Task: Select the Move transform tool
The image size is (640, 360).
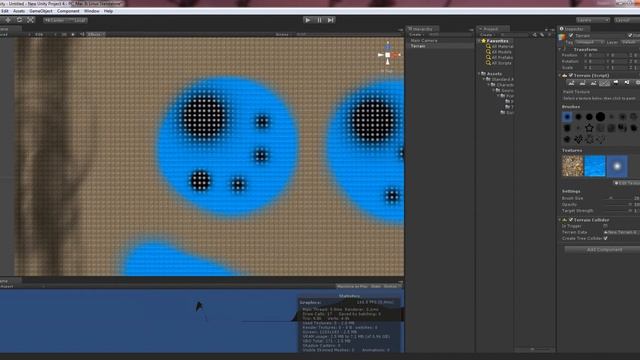Action: [x=8, y=20]
